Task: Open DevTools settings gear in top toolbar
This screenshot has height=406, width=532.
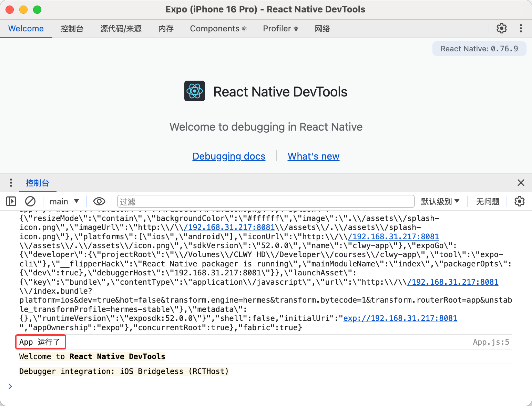Action: [501, 28]
